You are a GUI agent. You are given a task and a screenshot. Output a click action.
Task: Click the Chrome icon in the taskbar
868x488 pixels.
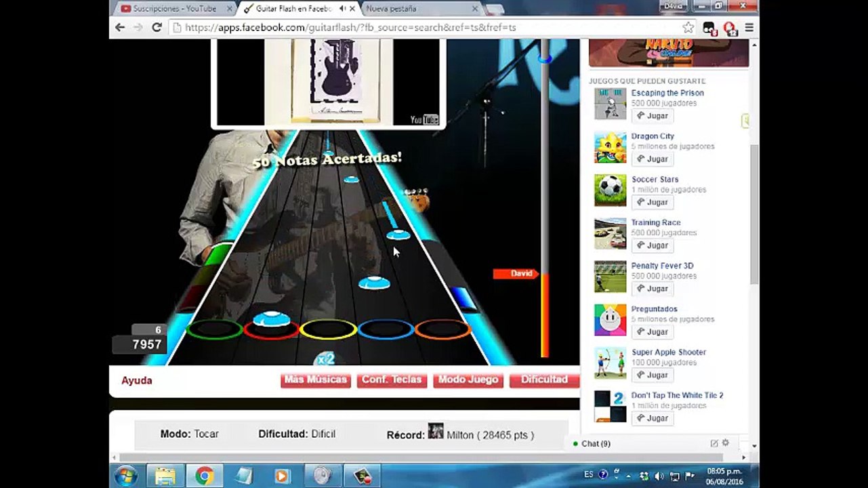(205, 476)
